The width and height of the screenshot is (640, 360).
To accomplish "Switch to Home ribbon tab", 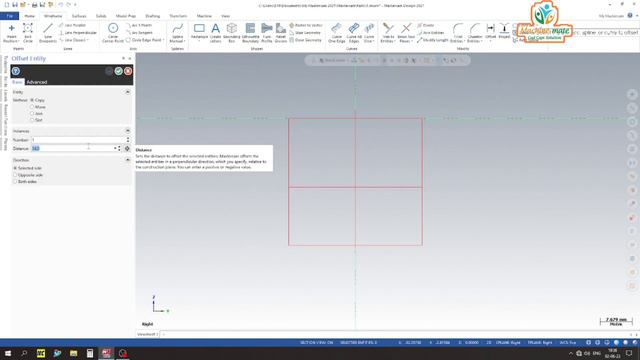I will [x=29, y=16].
